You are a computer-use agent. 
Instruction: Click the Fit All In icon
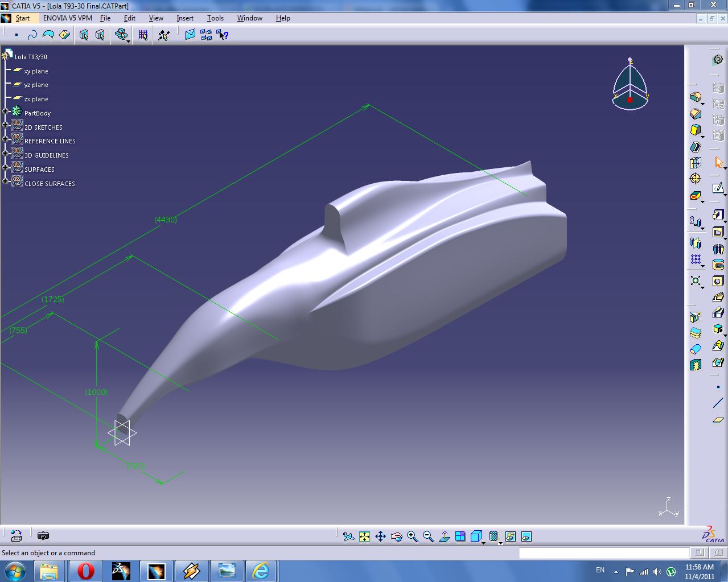[x=364, y=536]
